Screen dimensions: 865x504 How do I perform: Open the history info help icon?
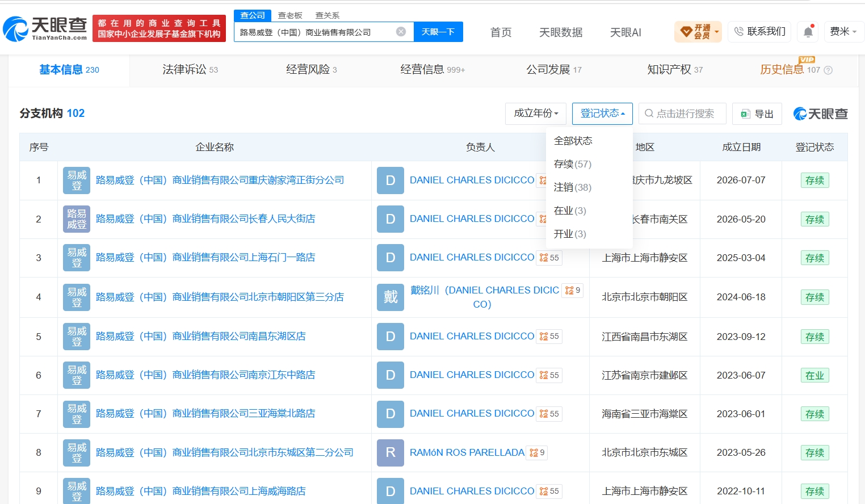pyautogui.click(x=828, y=70)
